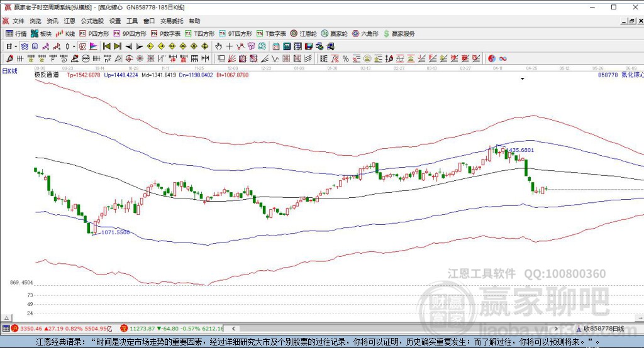Image resolution: width=644 pixels, height=348 pixels.
Task: Select the zigzag wave line tool
Action: click(275, 58)
